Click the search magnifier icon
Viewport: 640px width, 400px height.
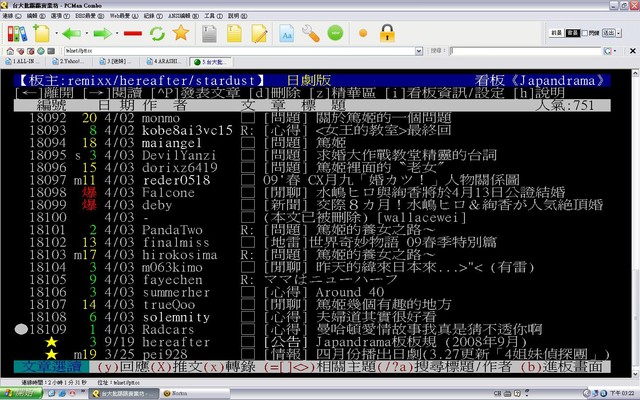click(x=608, y=51)
